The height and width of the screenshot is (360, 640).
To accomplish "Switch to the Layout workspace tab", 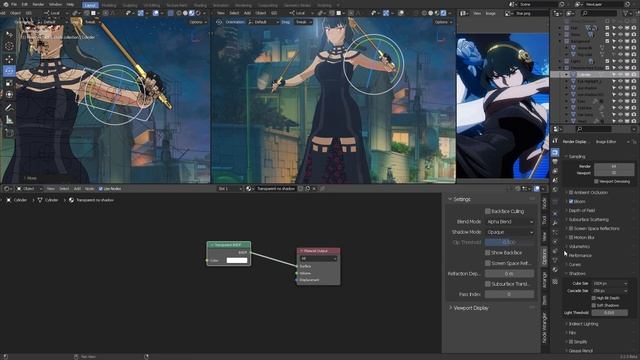I will pos(90,5).
